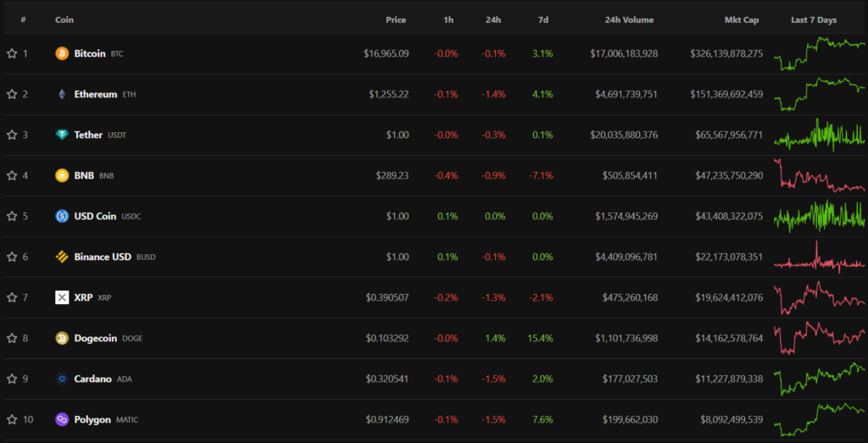Click Dogecoin 7d change 15.4%
Viewport: 868px width, 443px height.
pyautogui.click(x=540, y=339)
